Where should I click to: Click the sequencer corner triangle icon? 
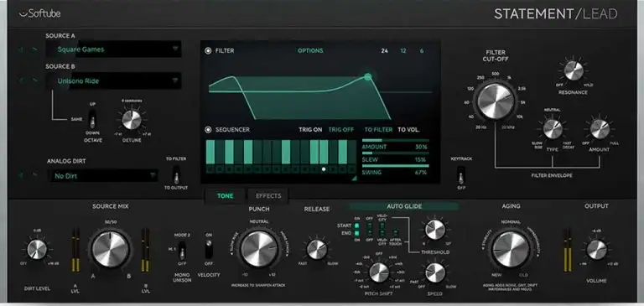click(354, 179)
